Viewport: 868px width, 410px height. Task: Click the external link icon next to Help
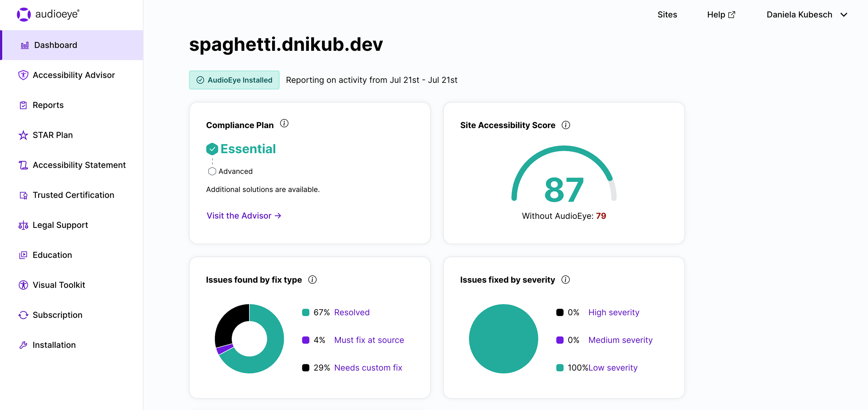pyautogui.click(x=732, y=15)
